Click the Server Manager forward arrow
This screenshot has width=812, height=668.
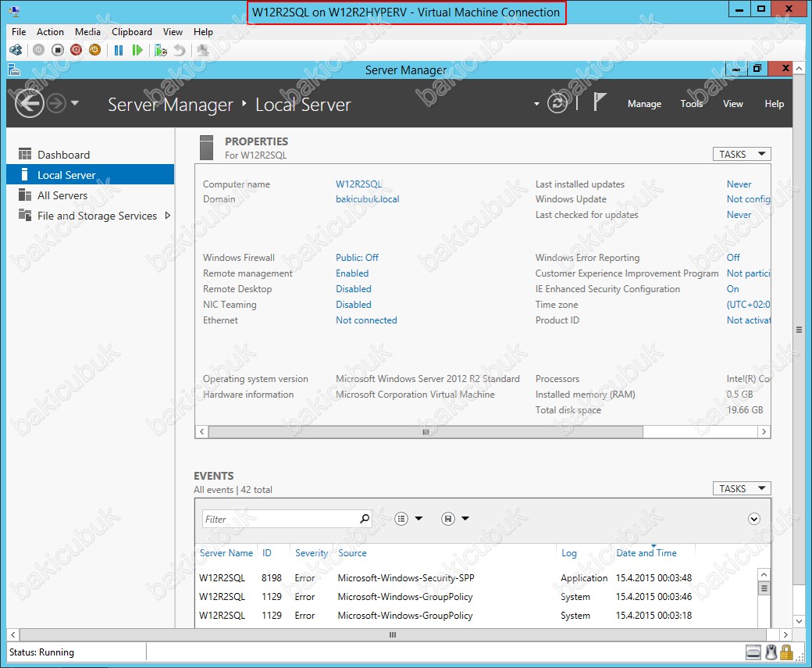(56, 104)
